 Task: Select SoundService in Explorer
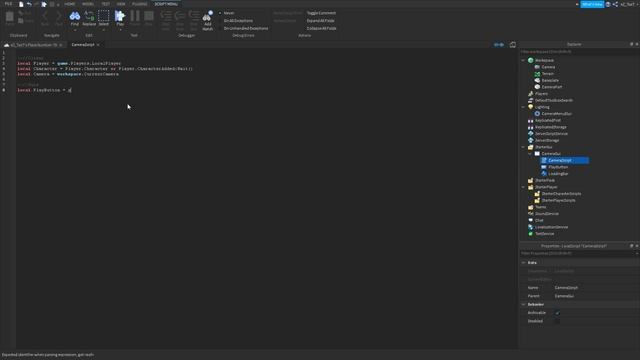tap(547, 213)
